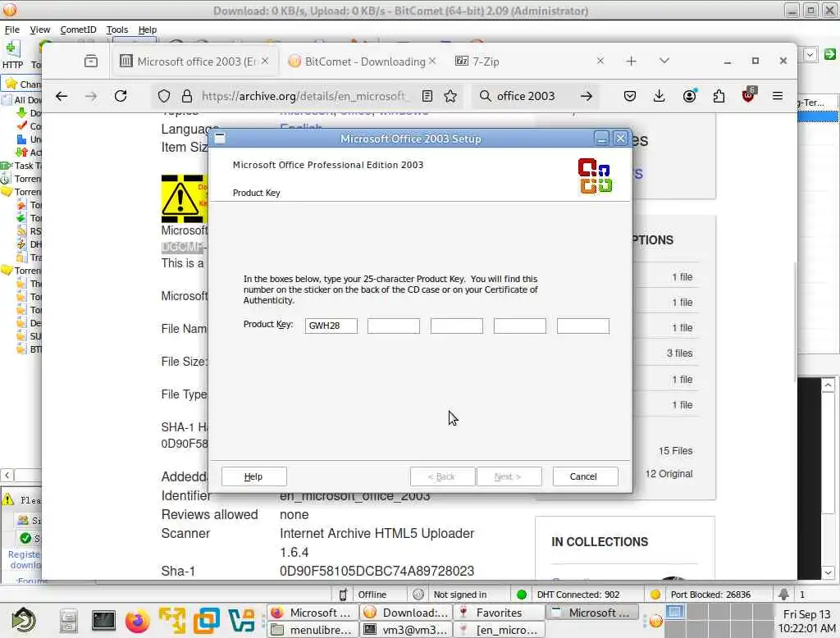Switch to vm3@vm3 terminal taskbar window

pyautogui.click(x=407, y=630)
